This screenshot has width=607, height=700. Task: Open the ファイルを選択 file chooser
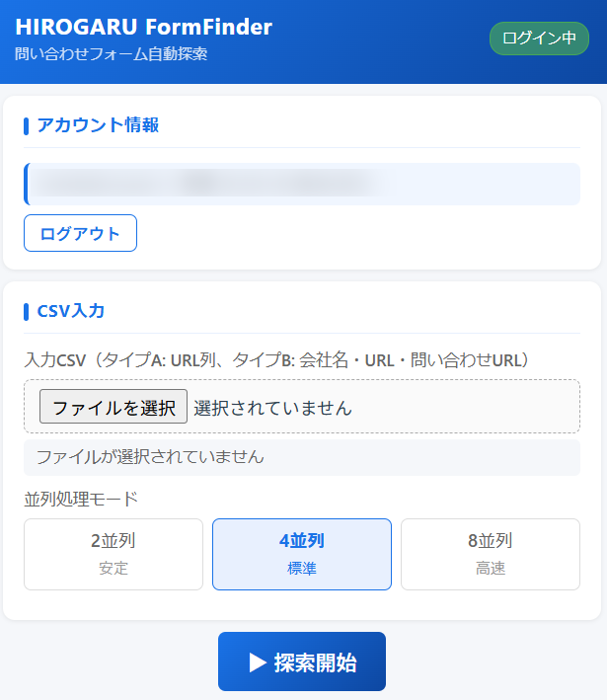114,407
